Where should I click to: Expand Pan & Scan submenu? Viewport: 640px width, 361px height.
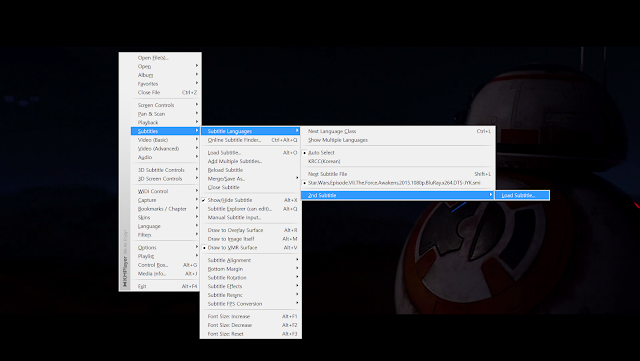tap(165, 114)
